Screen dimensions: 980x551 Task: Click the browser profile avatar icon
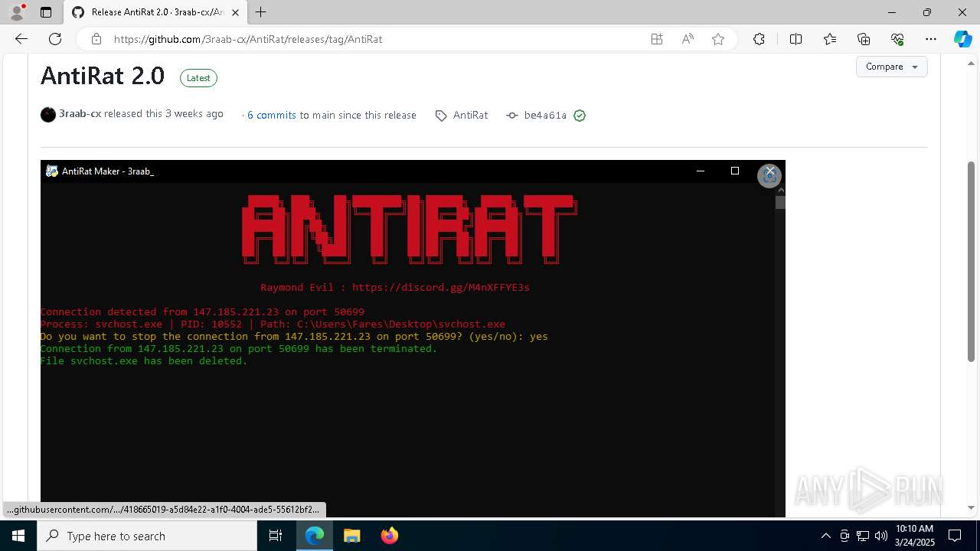[x=17, y=12]
